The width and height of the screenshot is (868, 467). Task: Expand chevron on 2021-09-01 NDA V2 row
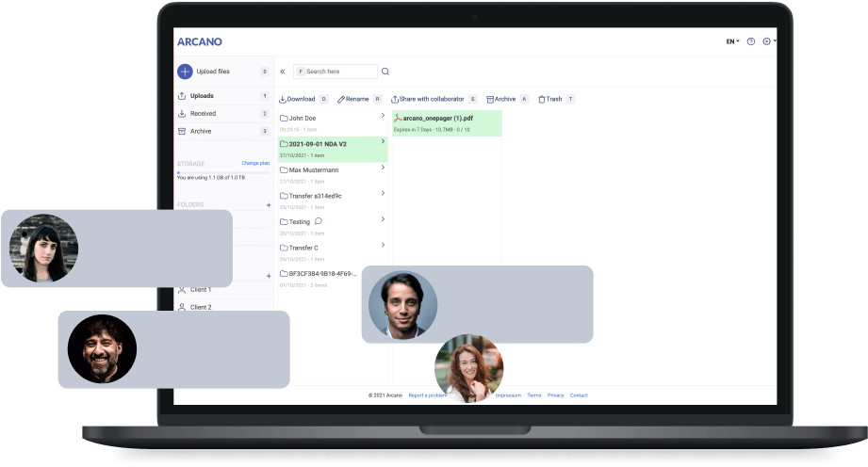click(x=383, y=141)
